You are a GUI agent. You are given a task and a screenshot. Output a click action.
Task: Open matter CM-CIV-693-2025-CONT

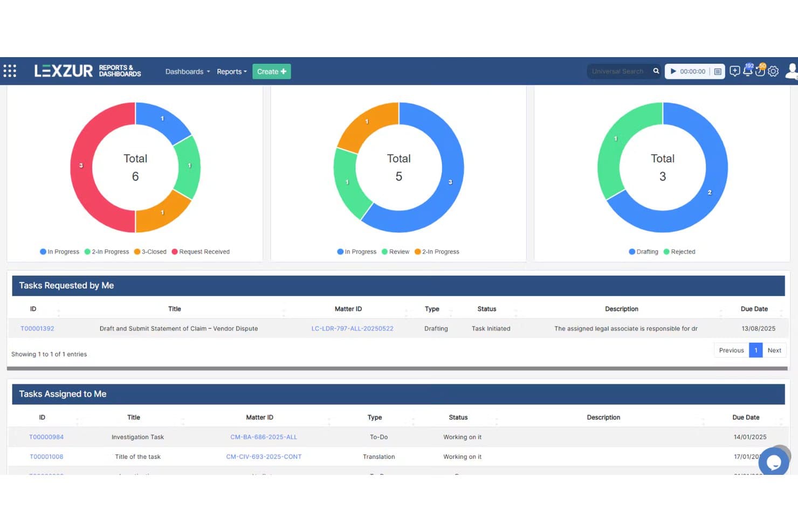264,457
